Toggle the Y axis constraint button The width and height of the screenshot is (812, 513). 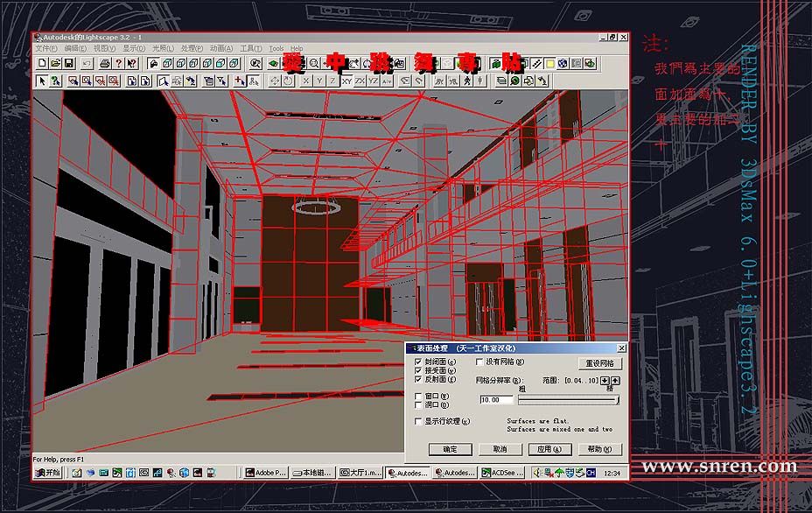[x=319, y=81]
